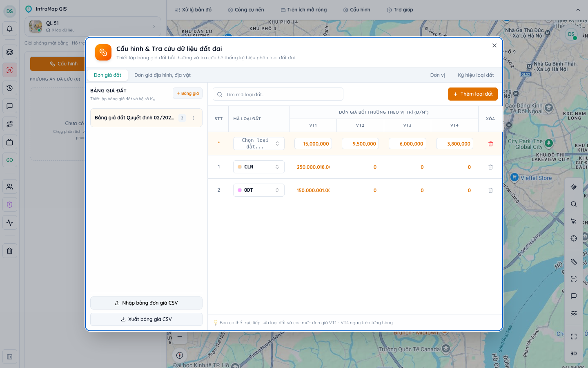Open the users group icon in sidebar
This screenshot has height=368, width=588.
[10, 186]
